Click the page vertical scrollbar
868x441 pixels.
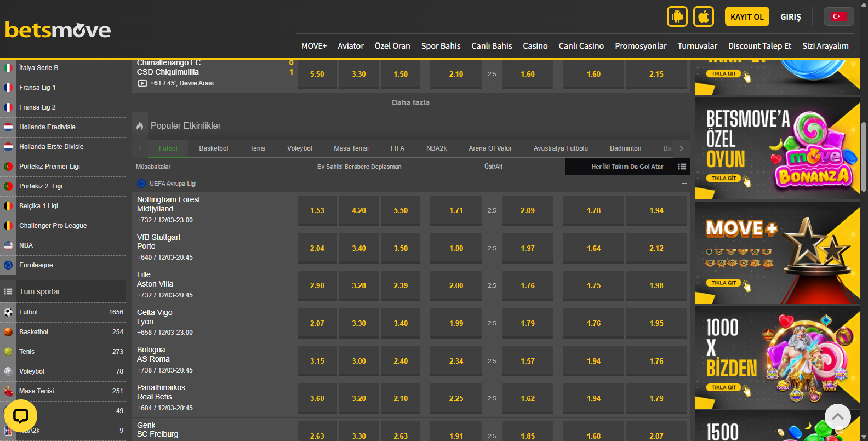coord(864,156)
